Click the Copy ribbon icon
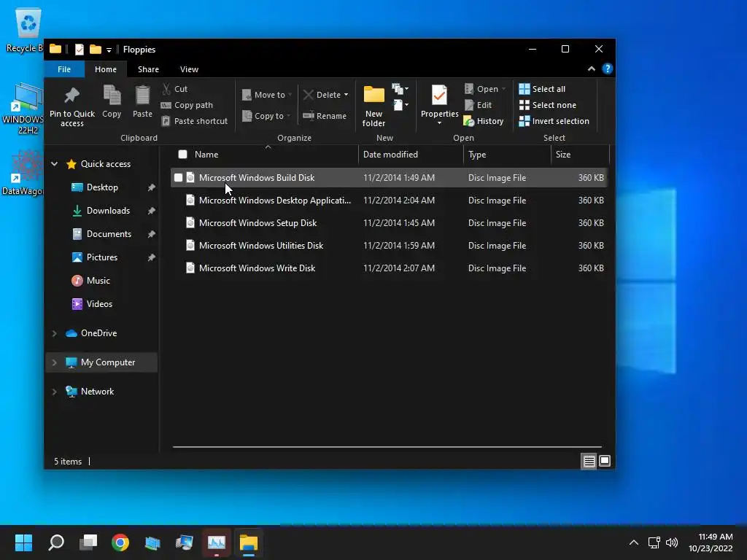The width and height of the screenshot is (747, 560). 112,102
